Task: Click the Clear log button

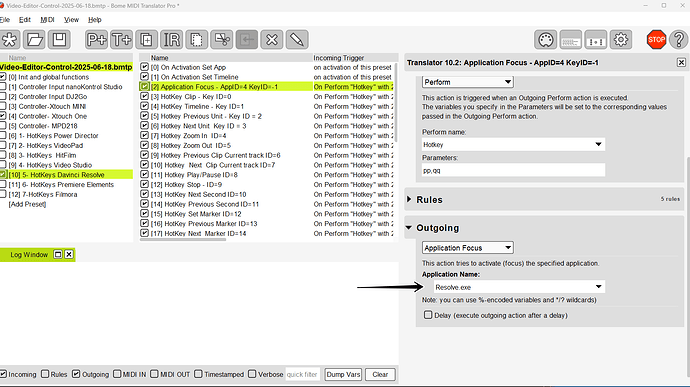Action: tap(380, 374)
